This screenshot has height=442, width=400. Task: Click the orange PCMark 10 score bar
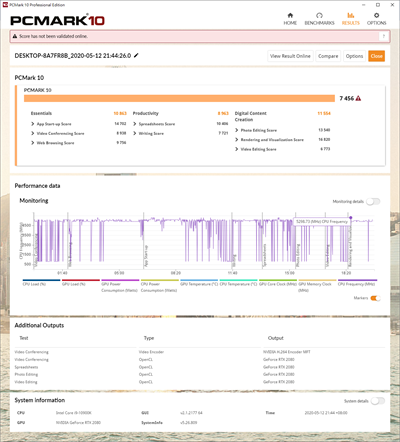pyautogui.click(x=179, y=98)
